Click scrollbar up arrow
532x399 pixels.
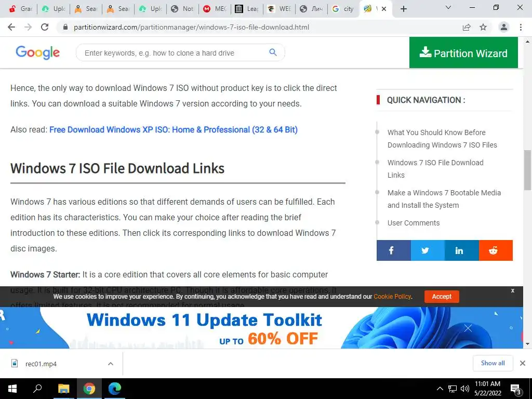tap(527, 41)
